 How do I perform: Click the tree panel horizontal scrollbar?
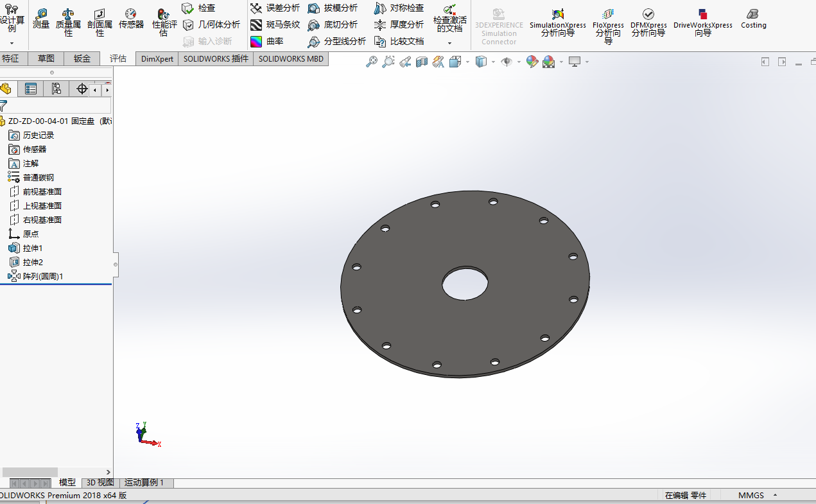(x=29, y=472)
